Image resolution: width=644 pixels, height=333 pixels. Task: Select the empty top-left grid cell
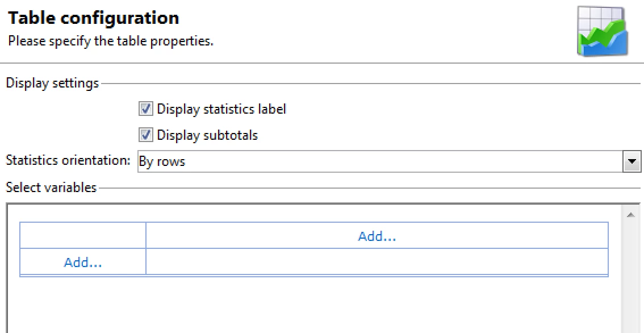(83, 236)
